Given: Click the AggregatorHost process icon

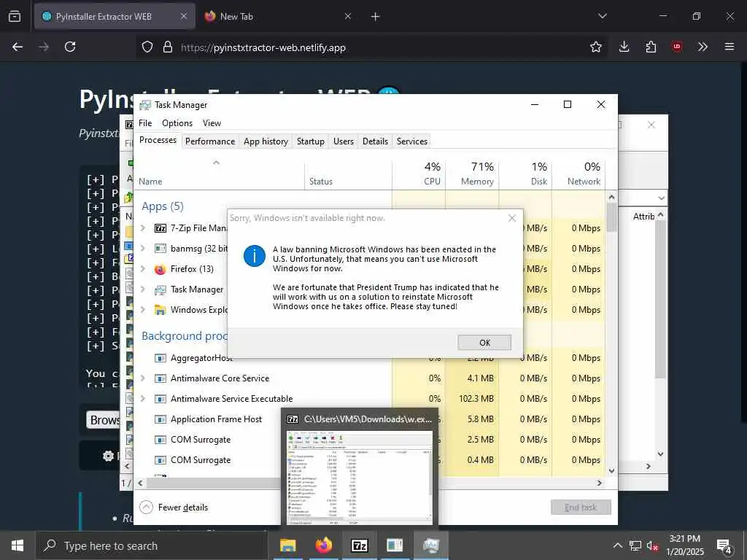Looking at the screenshot, I should [x=160, y=358].
